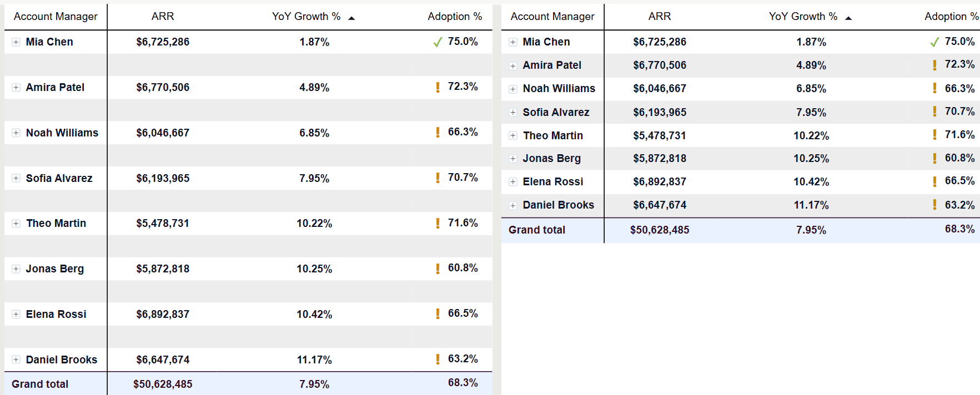Click the warning icon for Elena Rossi in right table
The image size is (980, 395).
934,181
